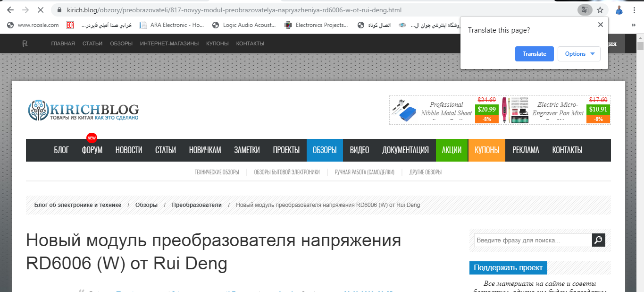
Task: Click the blue Translate button
Action: 535,54
